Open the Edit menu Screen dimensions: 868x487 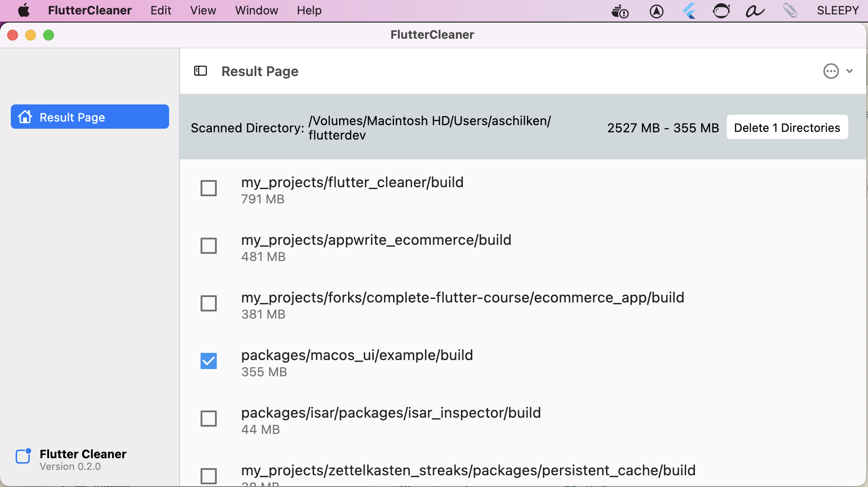coord(161,10)
